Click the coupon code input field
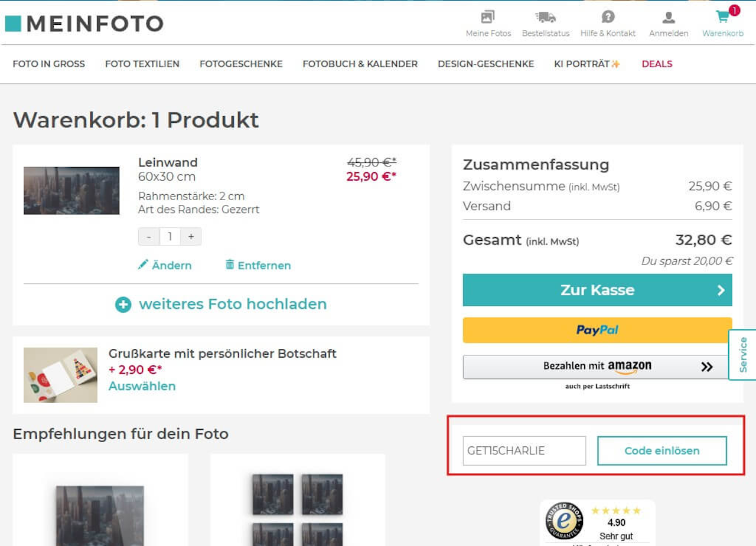 tap(524, 451)
